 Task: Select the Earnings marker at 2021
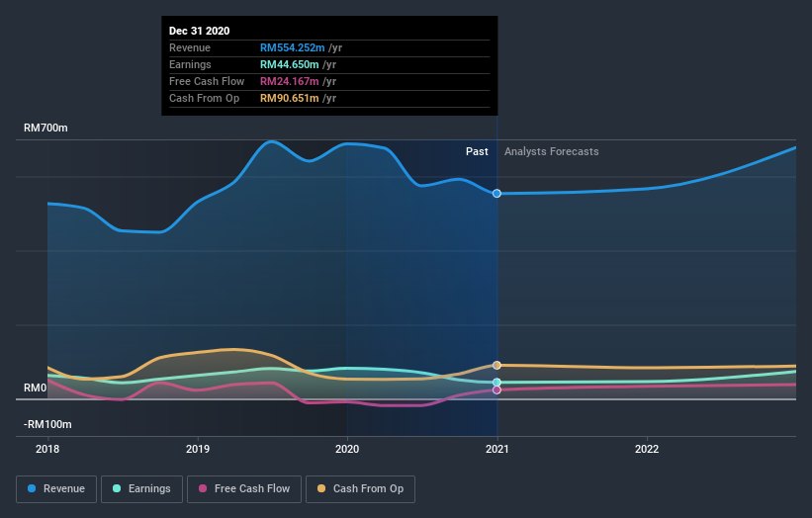click(x=496, y=383)
